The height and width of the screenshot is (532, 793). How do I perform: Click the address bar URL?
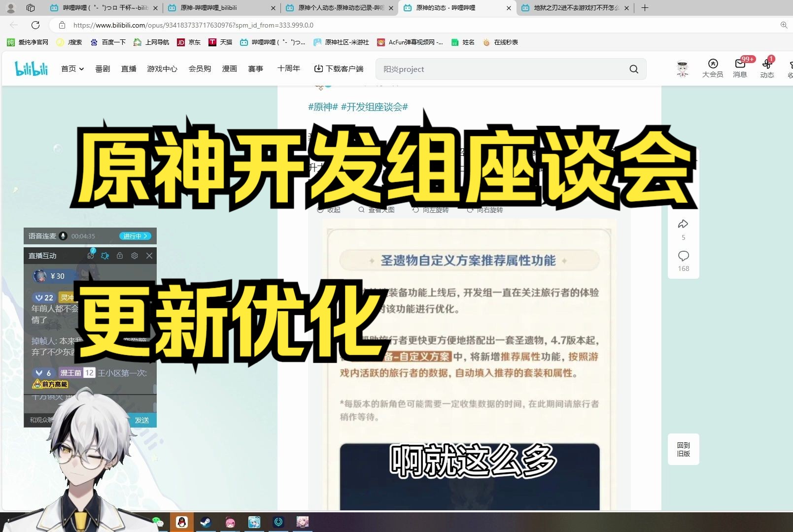click(x=193, y=25)
